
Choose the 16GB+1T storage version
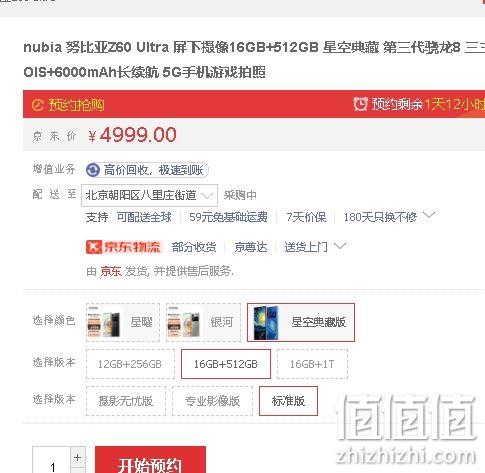pyautogui.click(x=312, y=364)
